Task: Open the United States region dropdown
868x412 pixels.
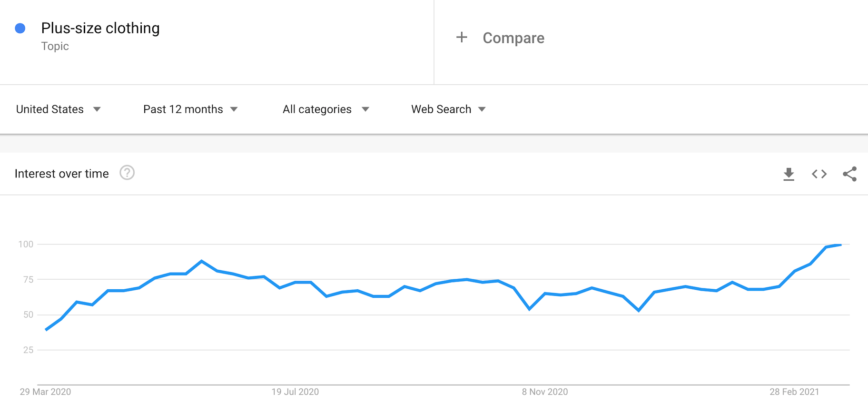Action: [x=50, y=109]
